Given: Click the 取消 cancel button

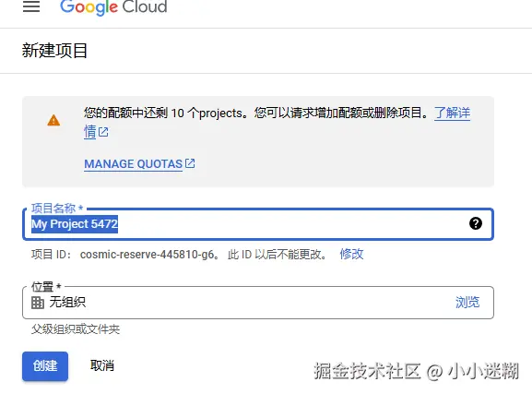Looking at the screenshot, I should [102, 365].
